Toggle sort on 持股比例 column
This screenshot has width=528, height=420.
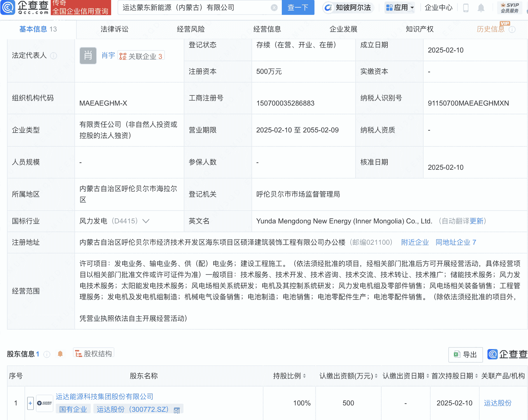coord(304,376)
